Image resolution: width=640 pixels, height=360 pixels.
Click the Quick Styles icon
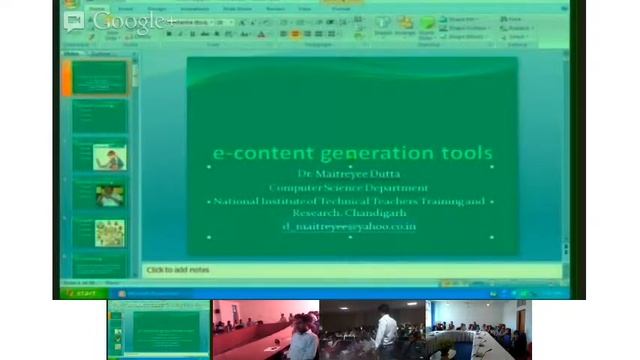[427, 27]
